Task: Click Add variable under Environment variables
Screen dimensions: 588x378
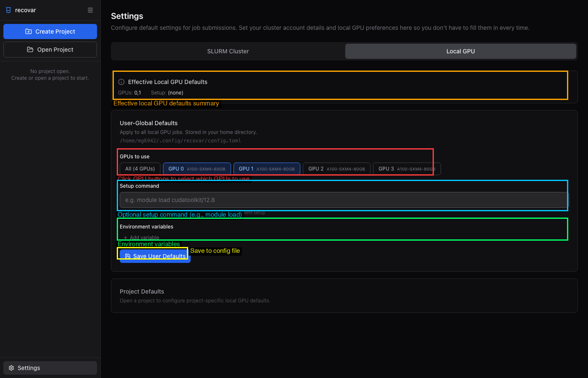Action: (x=141, y=238)
